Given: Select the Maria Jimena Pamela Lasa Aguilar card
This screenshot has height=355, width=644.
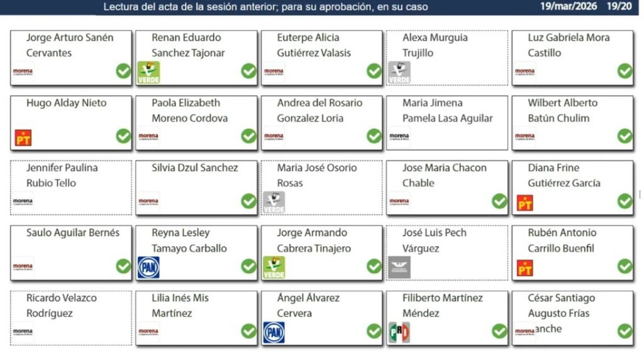Looking at the screenshot, I should tap(447, 122).
